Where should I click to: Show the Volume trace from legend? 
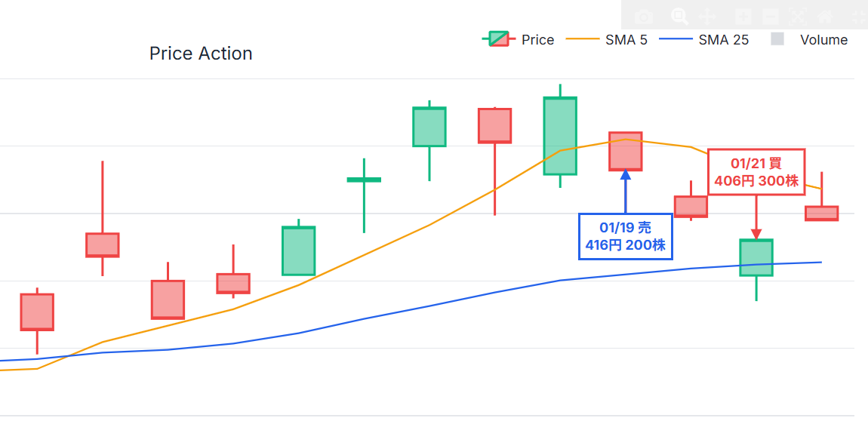823,40
